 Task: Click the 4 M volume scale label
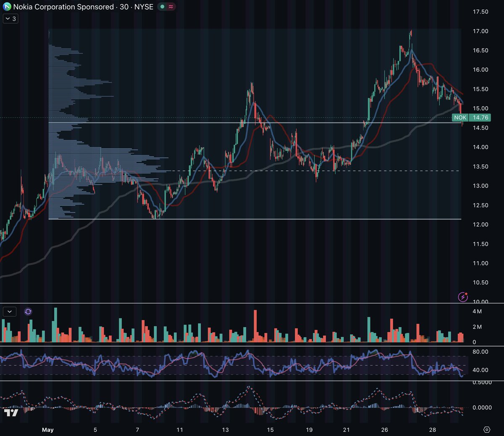click(477, 311)
